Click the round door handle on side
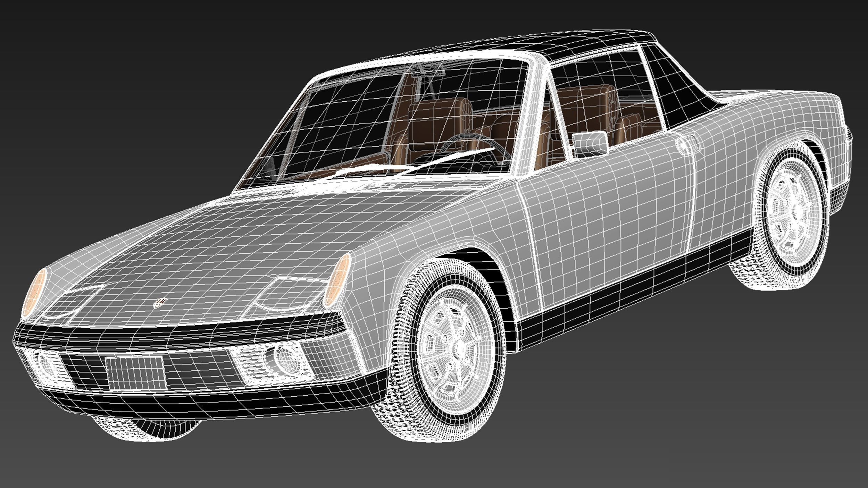 pos(683,145)
